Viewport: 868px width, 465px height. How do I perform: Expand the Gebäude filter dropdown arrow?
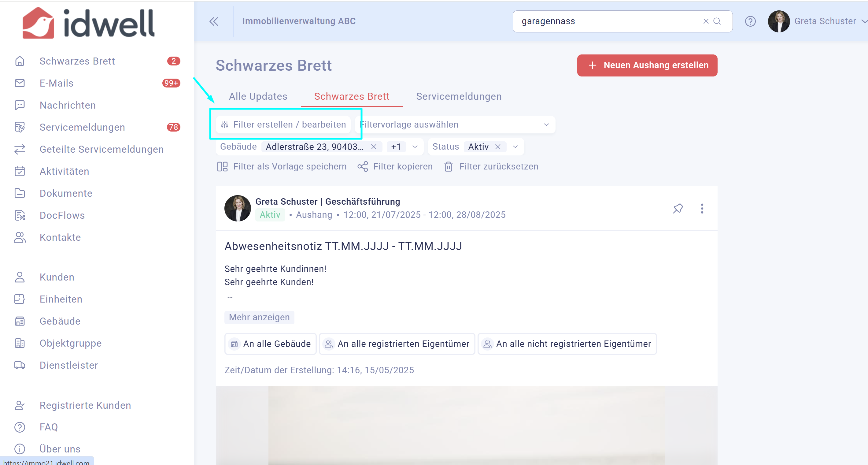point(415,147)
